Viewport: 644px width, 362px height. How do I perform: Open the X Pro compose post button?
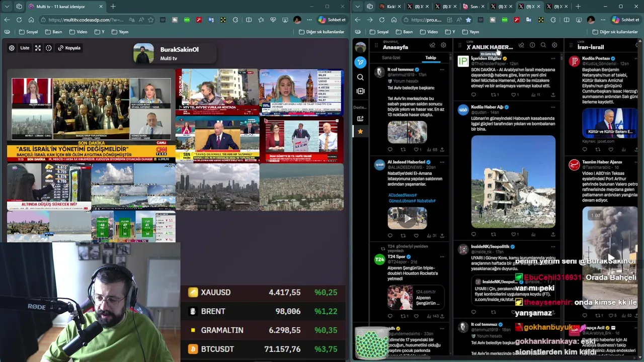click(x=360, y=62)
